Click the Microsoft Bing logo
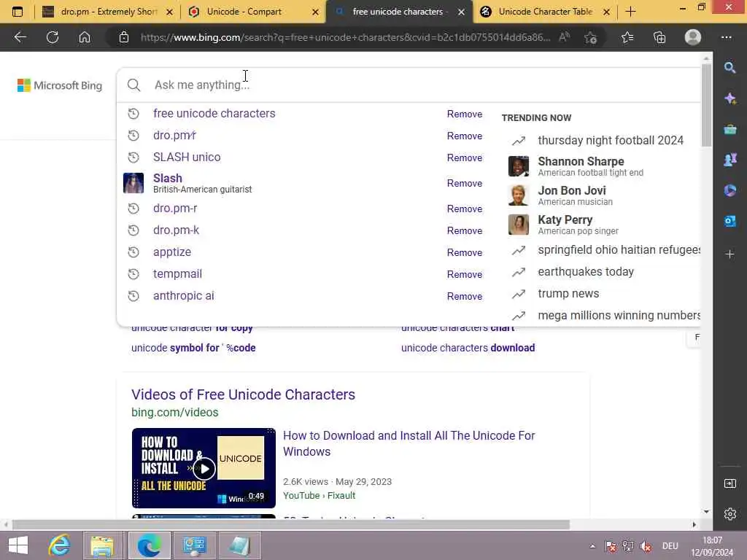The image size is (747, 560). click(x=60, y=85)
